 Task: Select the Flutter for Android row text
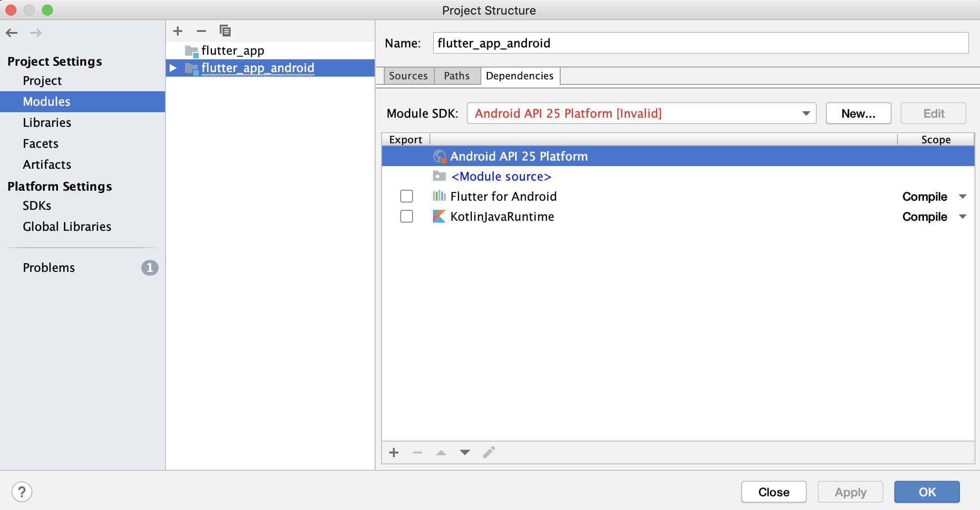pos(503,196)
